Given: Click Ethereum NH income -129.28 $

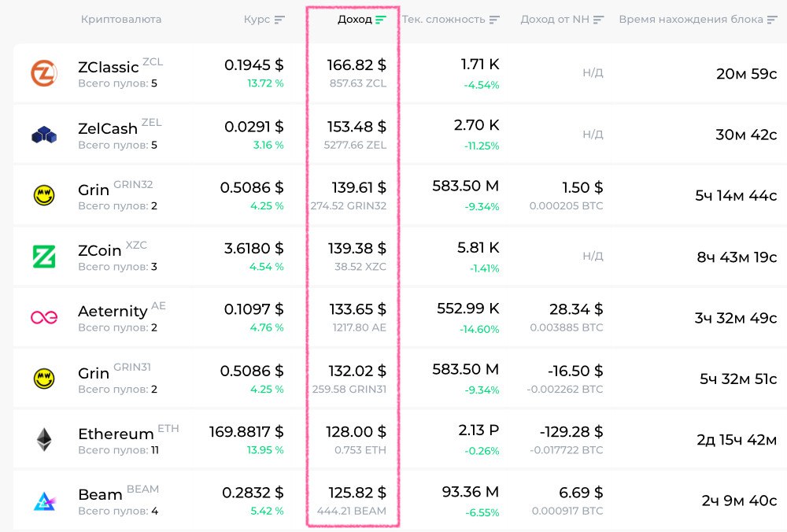Looking at the screenshot, I should click(x=571, y=431).
